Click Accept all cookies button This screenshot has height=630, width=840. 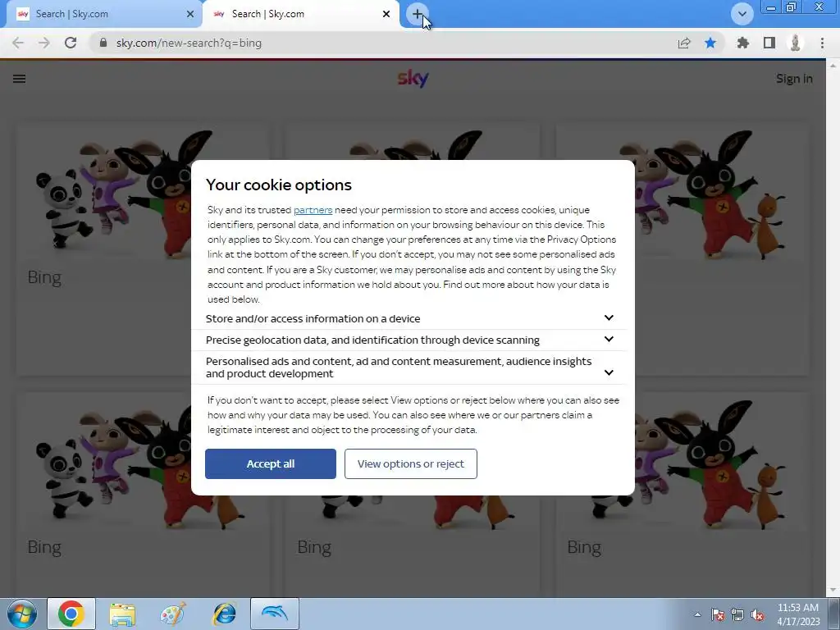(271, 464)
